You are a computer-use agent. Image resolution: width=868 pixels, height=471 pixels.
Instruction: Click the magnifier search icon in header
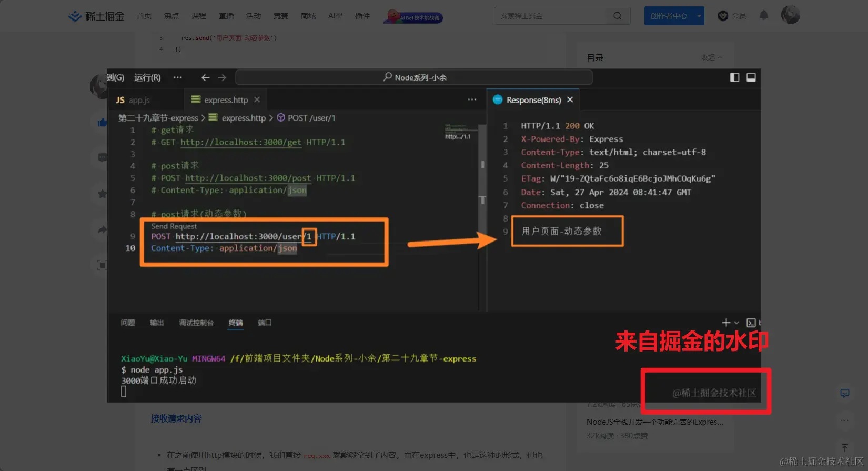618,16
